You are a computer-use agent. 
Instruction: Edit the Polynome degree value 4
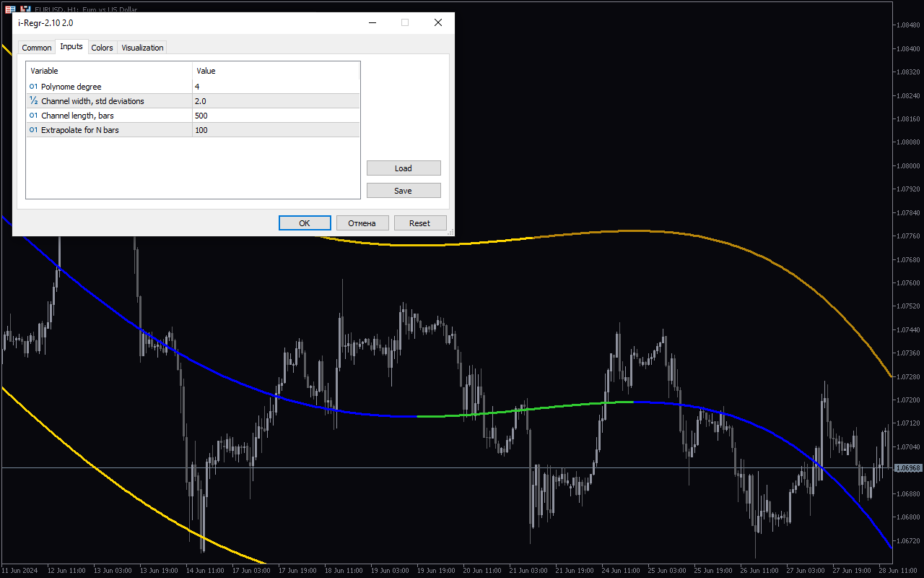coord(276,87)
